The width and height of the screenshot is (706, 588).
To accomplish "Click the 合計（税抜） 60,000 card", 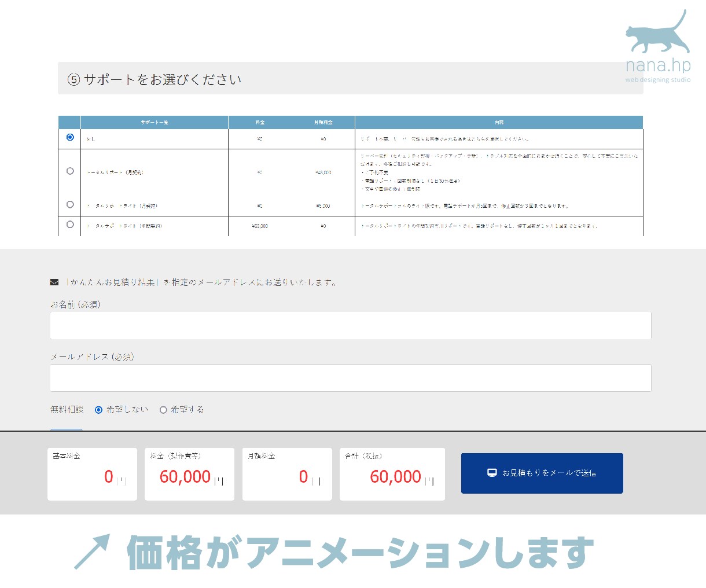I will (x=392, y=474).
